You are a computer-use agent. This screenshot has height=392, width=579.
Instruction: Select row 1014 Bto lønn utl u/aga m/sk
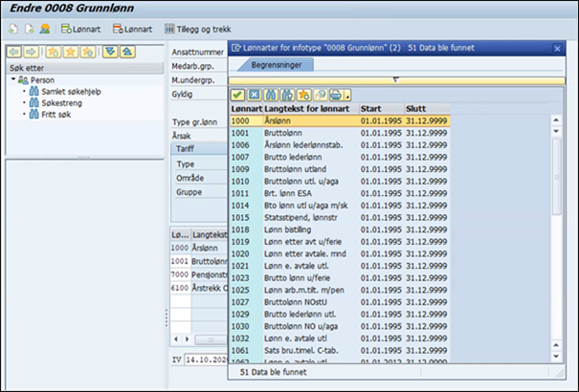tap(340, 206)
